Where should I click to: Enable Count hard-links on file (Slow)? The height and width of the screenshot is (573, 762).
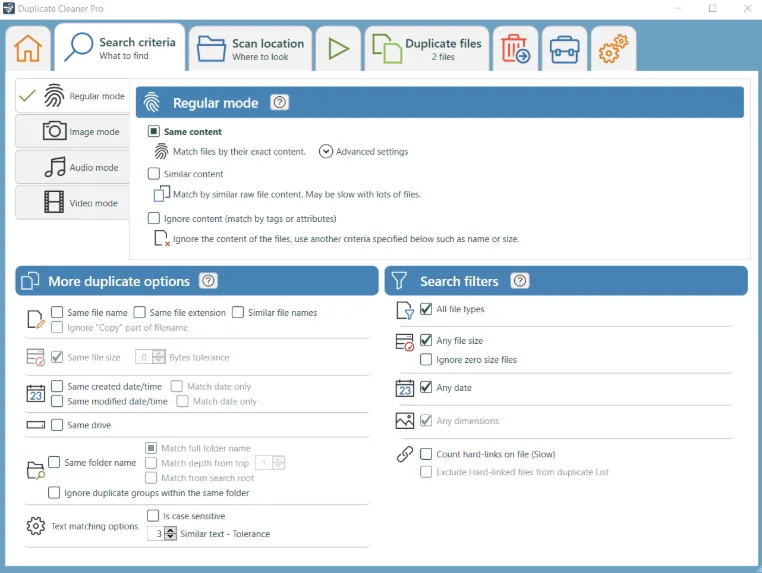click(426, 453)
